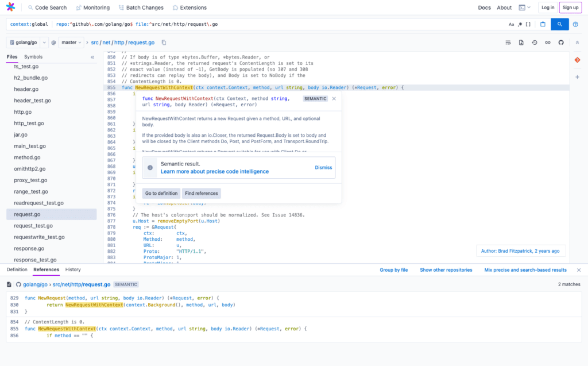Toggle Mix precise and search-based results
This screenshot has height=366, width=588.
click(525, 270)
